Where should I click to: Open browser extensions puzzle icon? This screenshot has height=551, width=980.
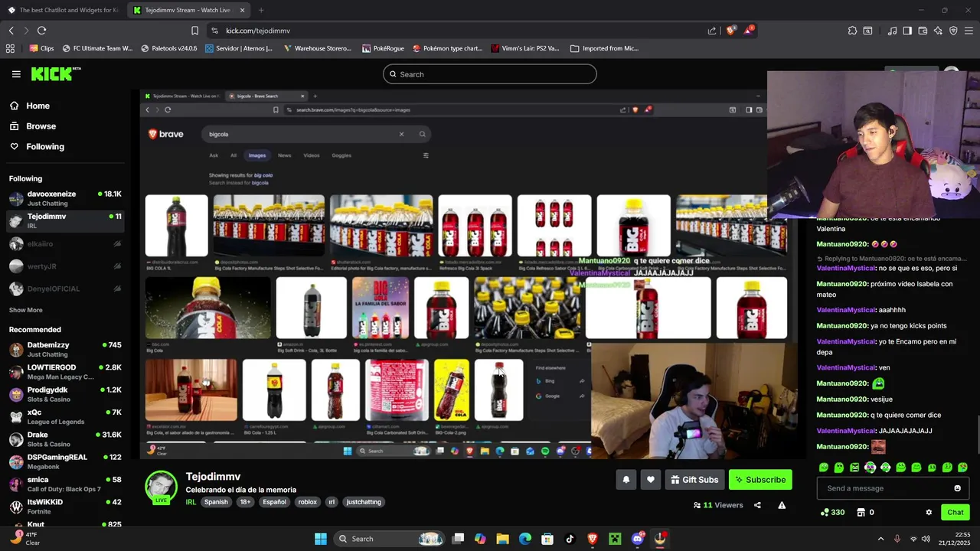[x=852, y=31]
